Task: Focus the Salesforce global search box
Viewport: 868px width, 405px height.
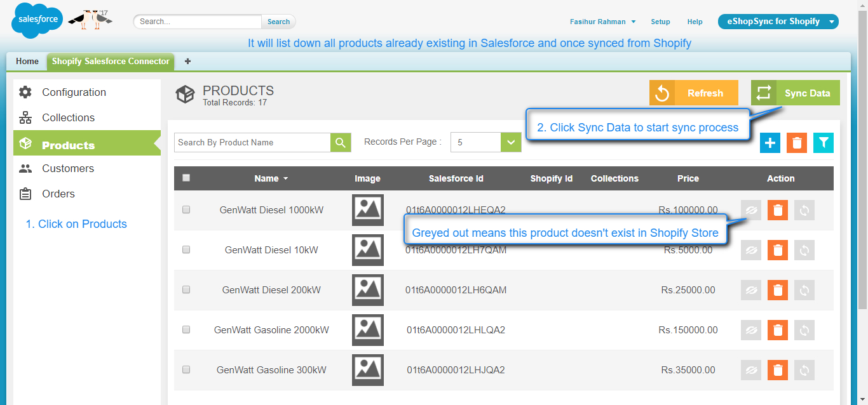Action: pos(198,22)
